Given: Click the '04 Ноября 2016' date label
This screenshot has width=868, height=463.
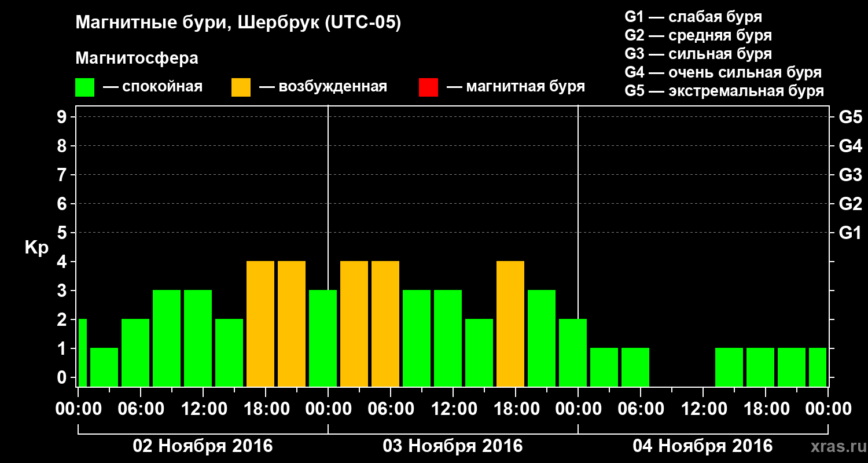Looking at the screenshot, I should pyautogui.click(x=703, y=446).
